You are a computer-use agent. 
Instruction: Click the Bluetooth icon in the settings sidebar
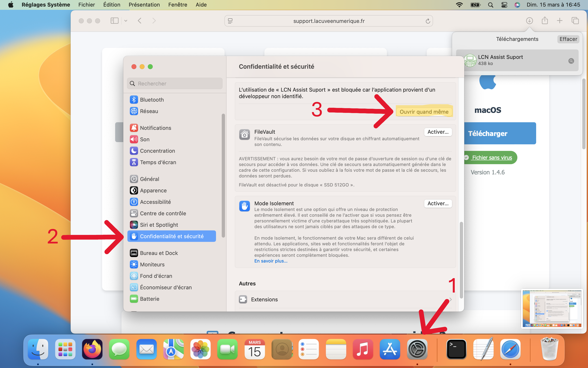coord(134,100)
